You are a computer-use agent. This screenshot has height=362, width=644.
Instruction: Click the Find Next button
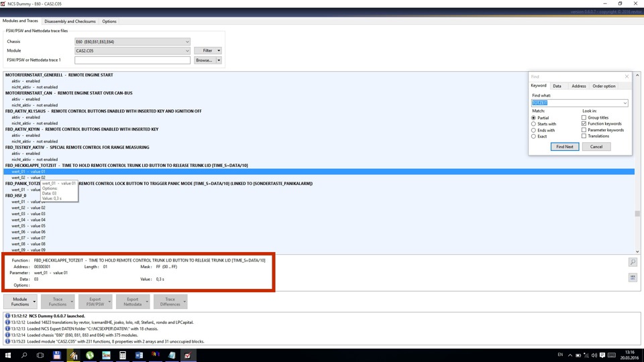(x=565, y=147)
